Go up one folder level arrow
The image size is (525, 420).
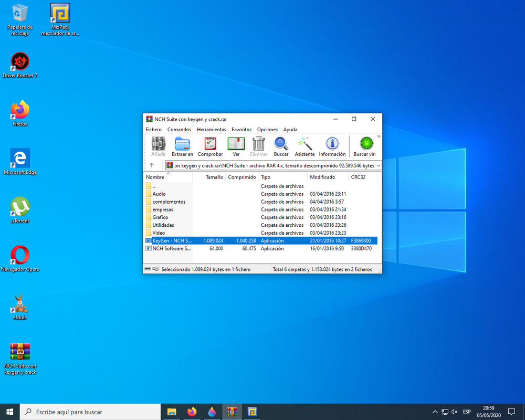coord(152,165)
